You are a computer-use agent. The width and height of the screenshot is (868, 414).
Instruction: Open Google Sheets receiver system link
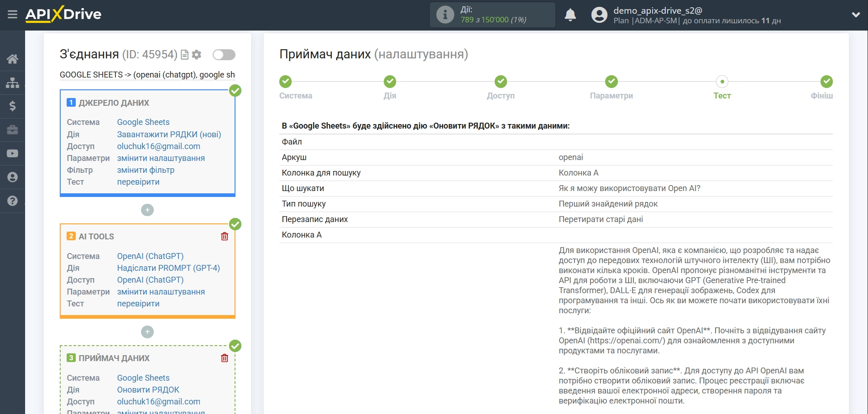coord(143,378)
